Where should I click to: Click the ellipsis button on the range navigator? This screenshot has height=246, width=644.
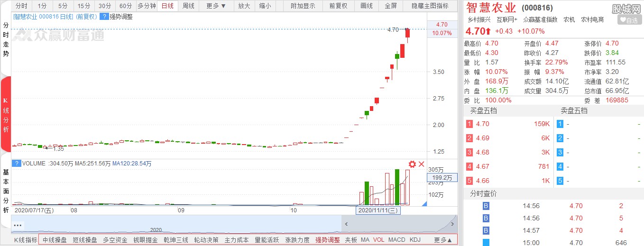click(x=18, y=225)
